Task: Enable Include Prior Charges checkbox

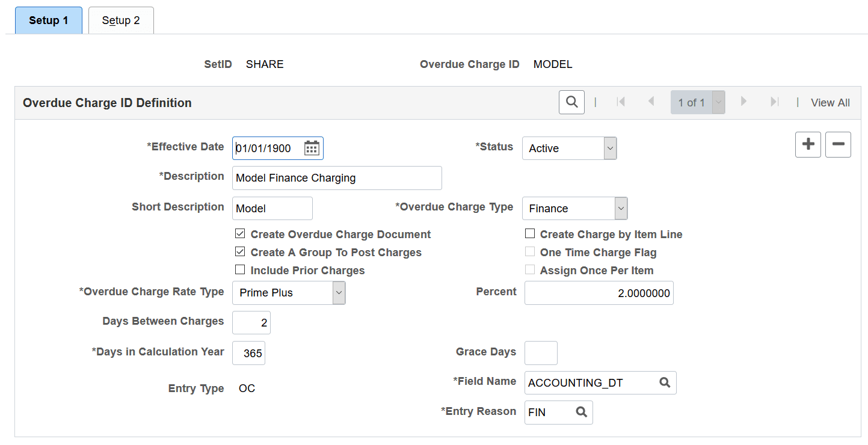Action: tap(241, 270)
